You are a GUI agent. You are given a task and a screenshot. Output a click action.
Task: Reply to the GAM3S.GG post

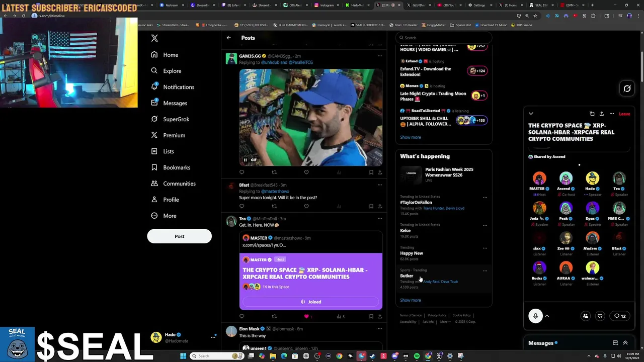tap(242, 172)
